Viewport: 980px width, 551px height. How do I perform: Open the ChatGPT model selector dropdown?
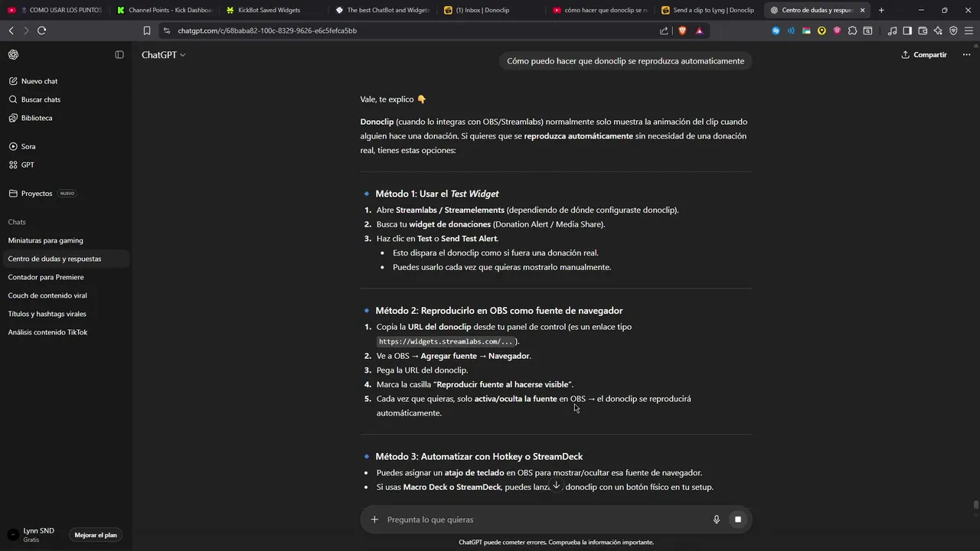163,55
